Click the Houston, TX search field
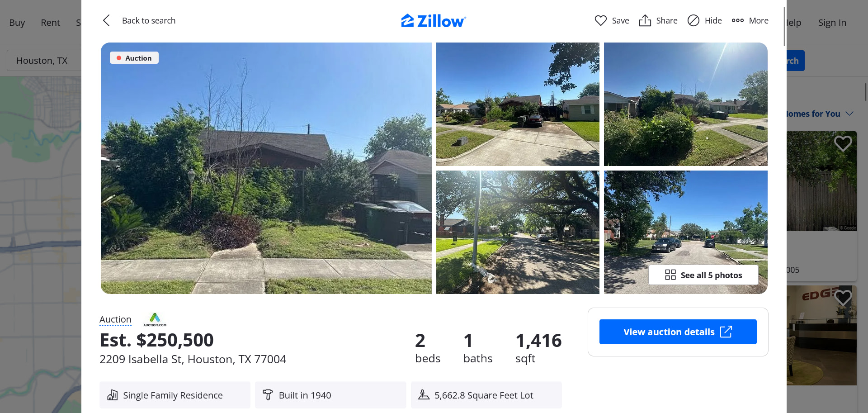The height and width of the screenshot is (413, 868). pyautogui.click(x=44, y=61)
